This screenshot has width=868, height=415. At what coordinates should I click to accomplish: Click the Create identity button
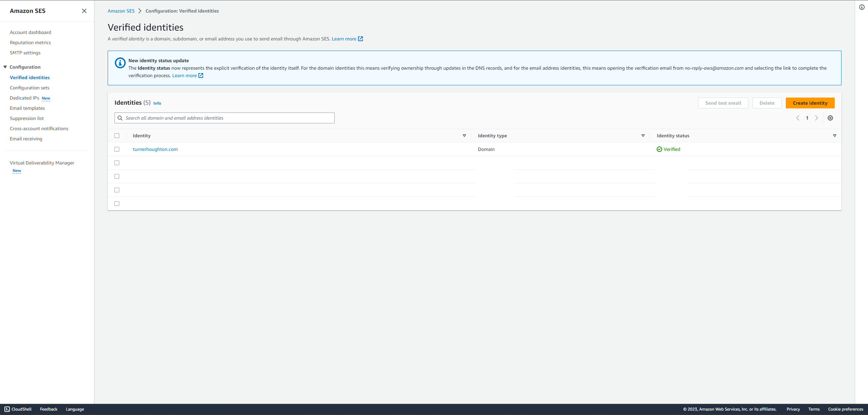(x=810, y=103)
